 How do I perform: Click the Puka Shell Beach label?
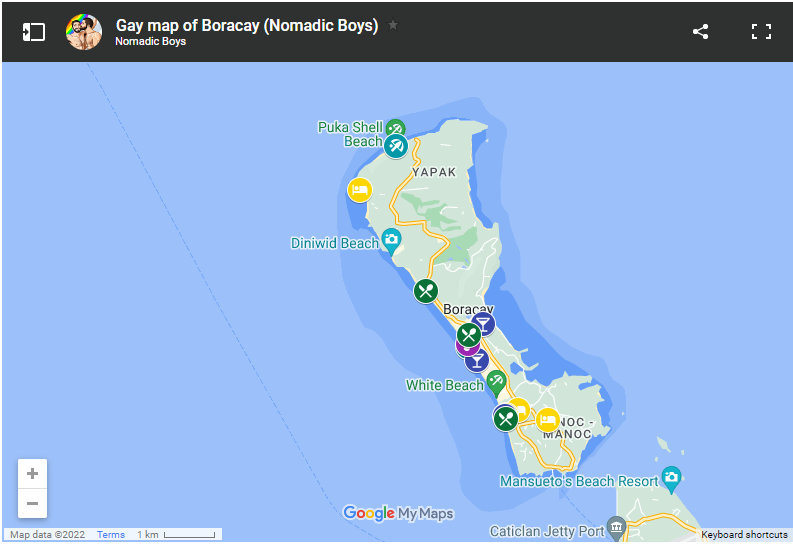click(350, 134)
